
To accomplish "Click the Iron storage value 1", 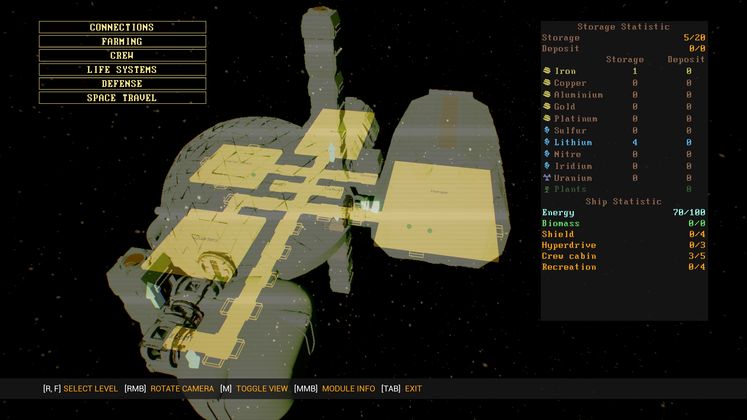I will pyautogui.click(x=635, y=71).
